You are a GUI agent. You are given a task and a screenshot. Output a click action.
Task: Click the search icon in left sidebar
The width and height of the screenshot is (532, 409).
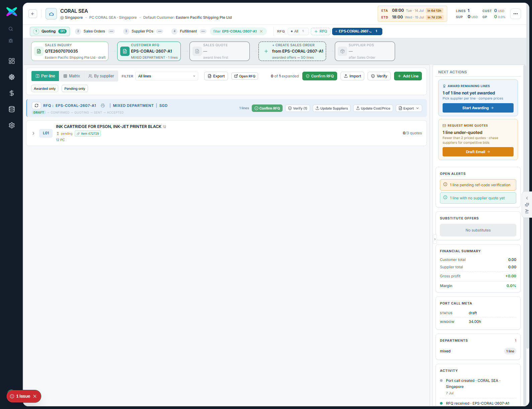click(11, 29)
